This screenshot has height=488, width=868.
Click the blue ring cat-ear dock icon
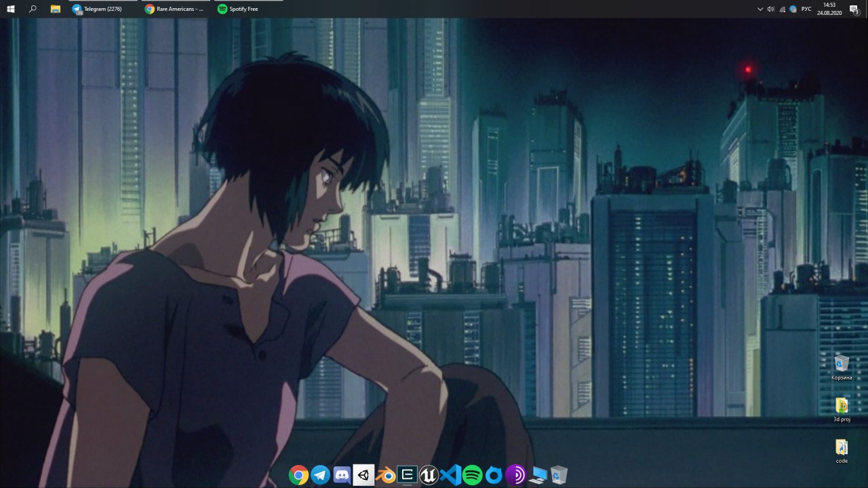pyautogui.click(x=494, y=474)
